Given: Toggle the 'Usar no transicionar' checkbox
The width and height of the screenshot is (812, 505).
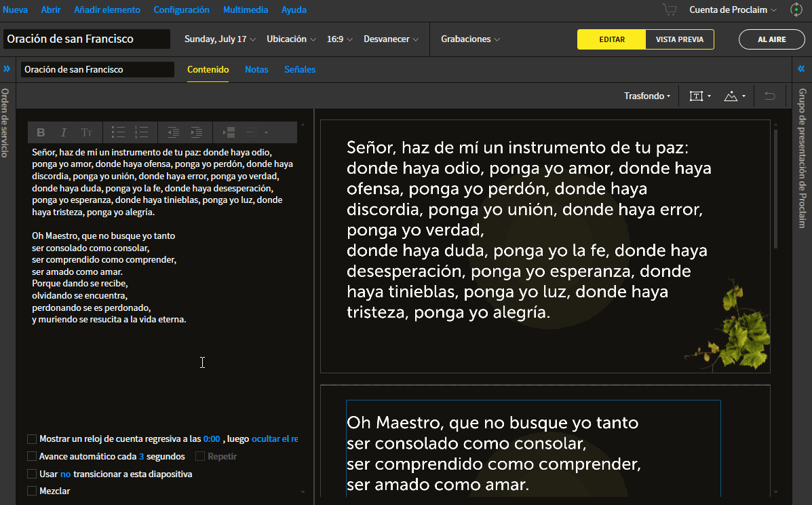Looking at the screenshot, I should click(x=32, y=474).
